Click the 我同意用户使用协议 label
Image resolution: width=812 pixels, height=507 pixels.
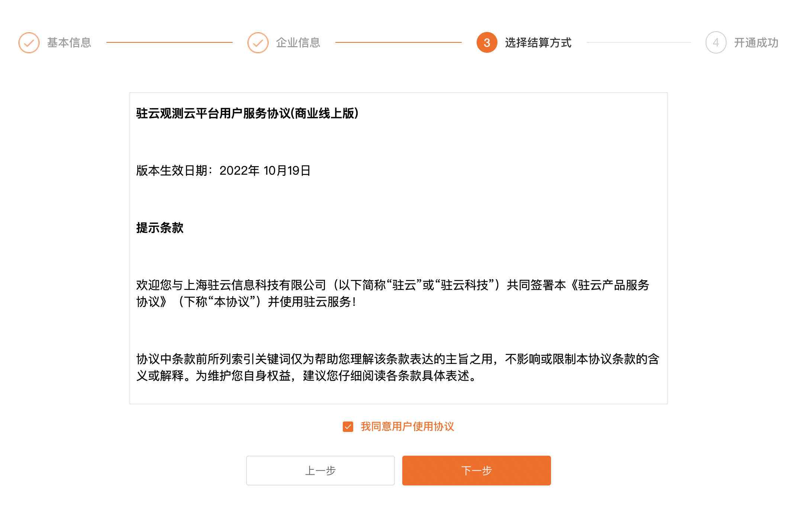(x=407, y=427)
